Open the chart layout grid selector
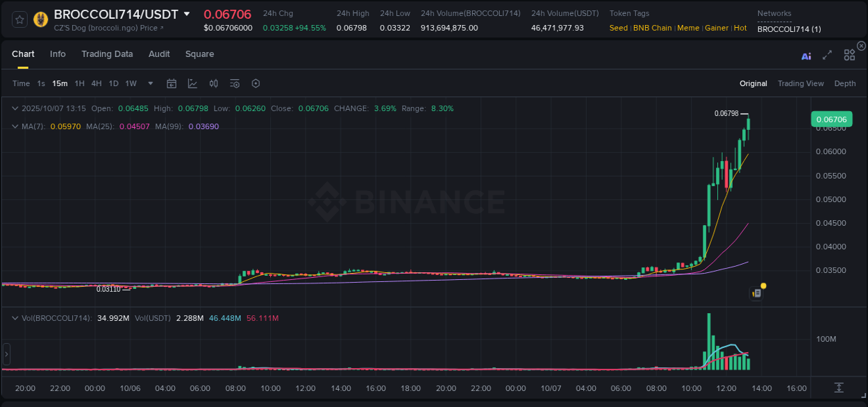This screenshot has width=868, height=407. tap(849, 54)
